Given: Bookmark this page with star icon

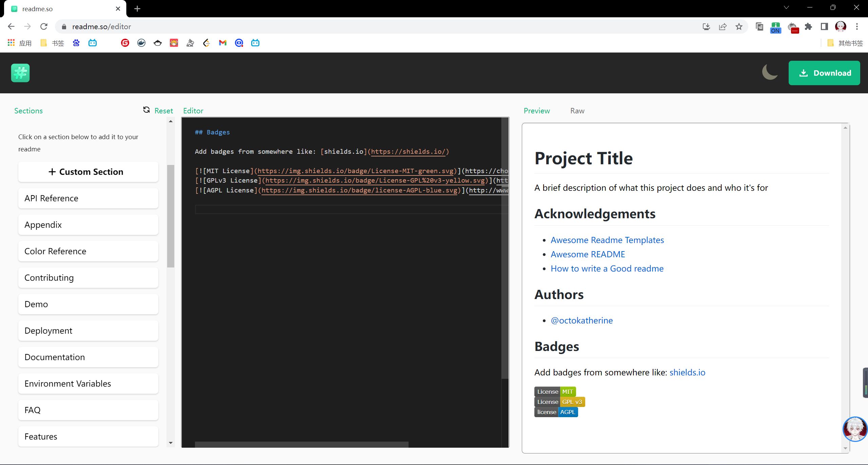Looking at the screenshot, I should pyautogui.click(x=739, y=26).
